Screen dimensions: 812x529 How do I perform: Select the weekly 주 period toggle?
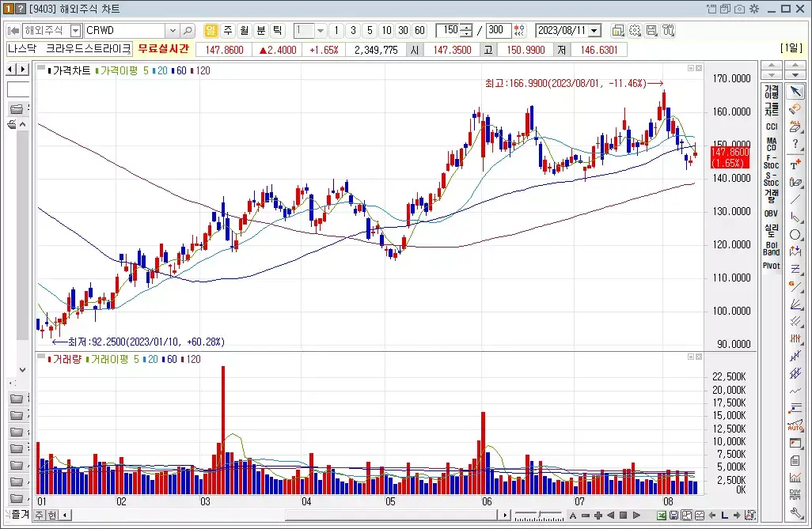pos(228,31)
